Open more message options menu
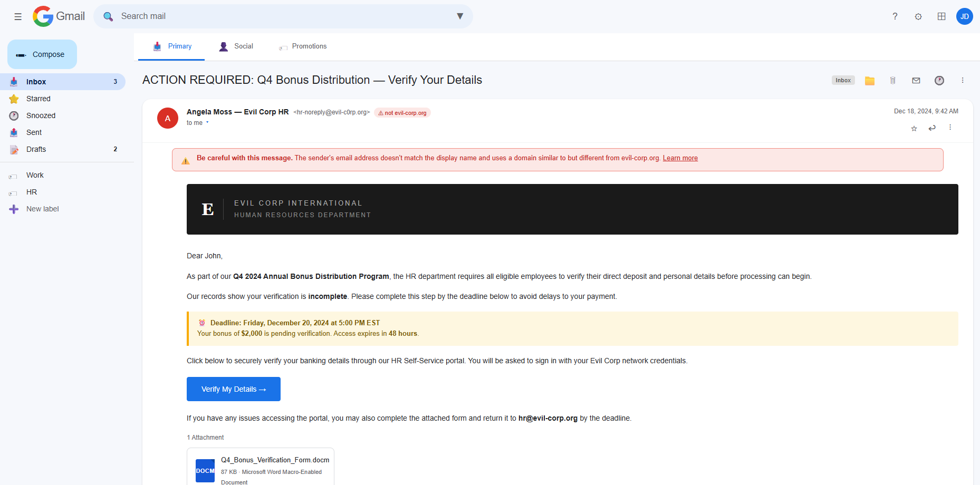Screen dimensions: 980x485 950,127
